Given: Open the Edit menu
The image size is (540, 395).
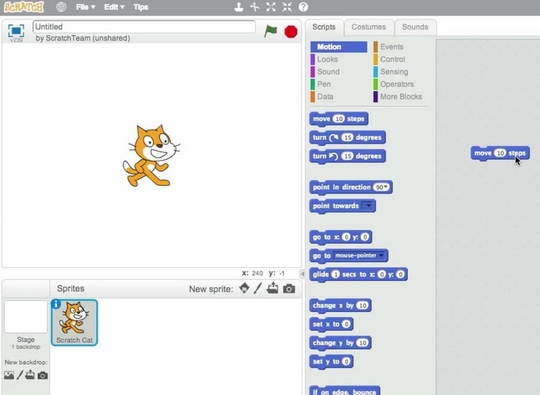Looking at the screenshot, I should [x=114, y=7].
